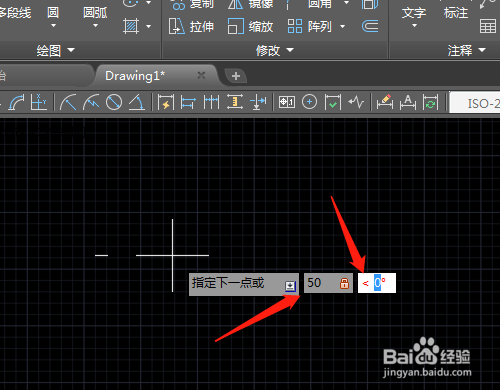Select the arc length dimension icon
500x390 pixels.
coord(16,102)
